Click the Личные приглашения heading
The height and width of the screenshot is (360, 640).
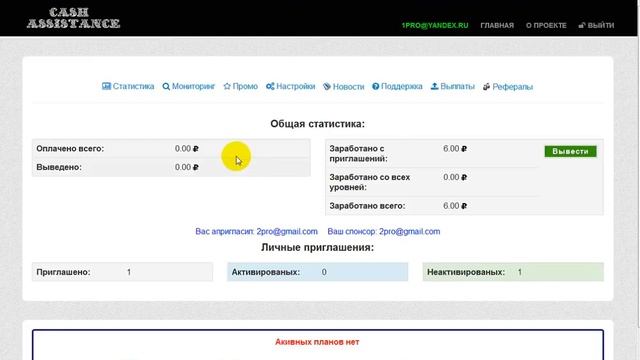(318, 247)
